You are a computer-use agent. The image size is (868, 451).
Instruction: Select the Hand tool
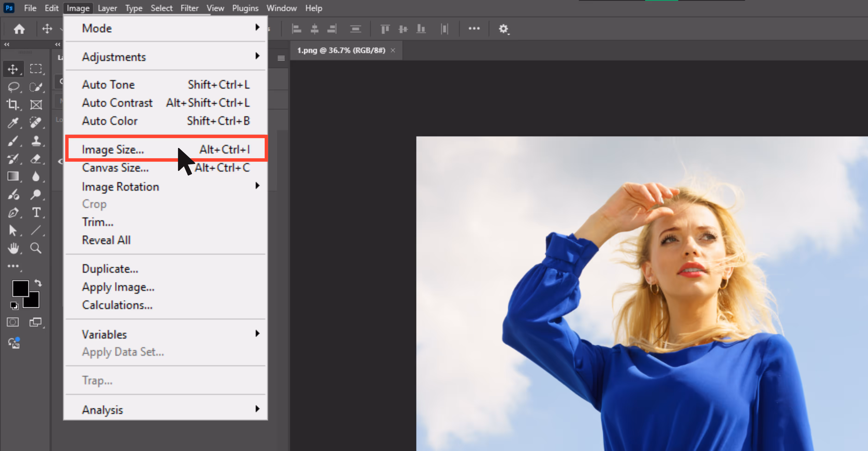(x=13, y=248)
